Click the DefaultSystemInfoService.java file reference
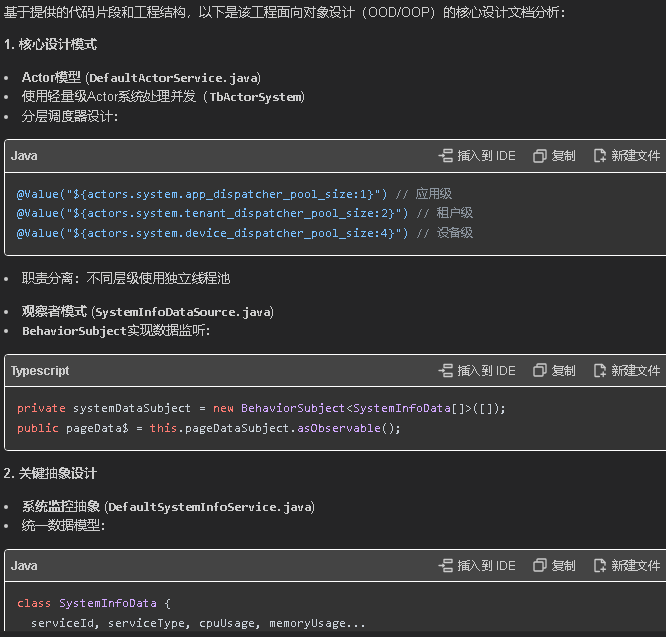 click(x=210, y=507)
